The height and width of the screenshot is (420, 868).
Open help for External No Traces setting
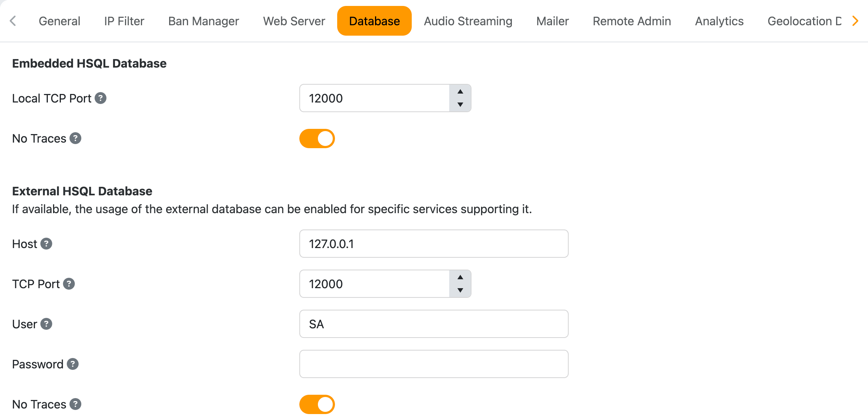pyautogui.click(x=75, y=404)
